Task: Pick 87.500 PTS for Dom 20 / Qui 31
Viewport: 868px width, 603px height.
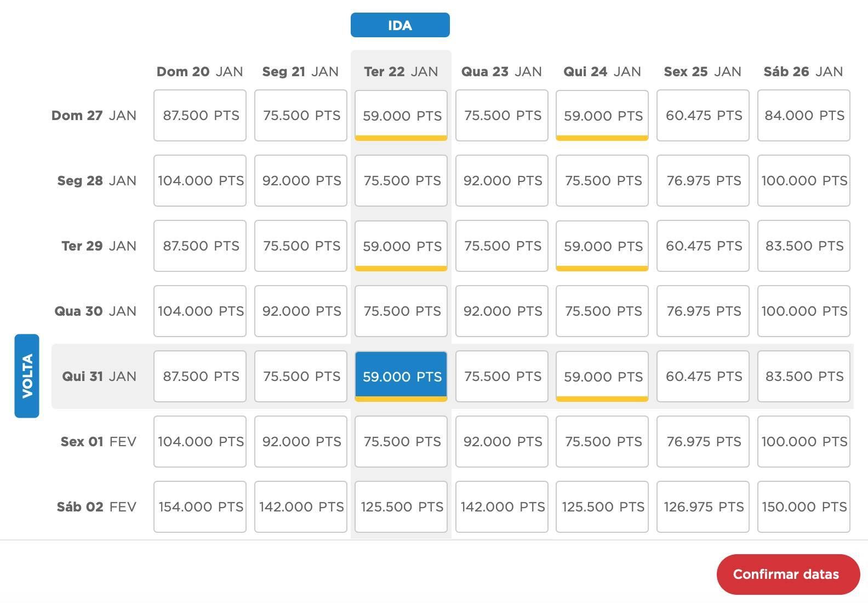Action: pos(200,377)
